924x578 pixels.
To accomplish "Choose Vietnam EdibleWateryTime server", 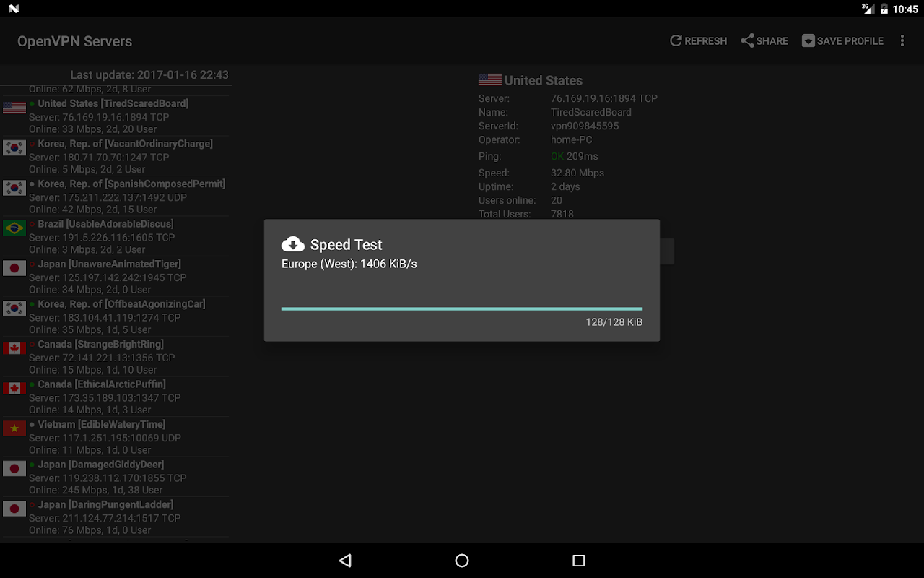I will 115,436.
